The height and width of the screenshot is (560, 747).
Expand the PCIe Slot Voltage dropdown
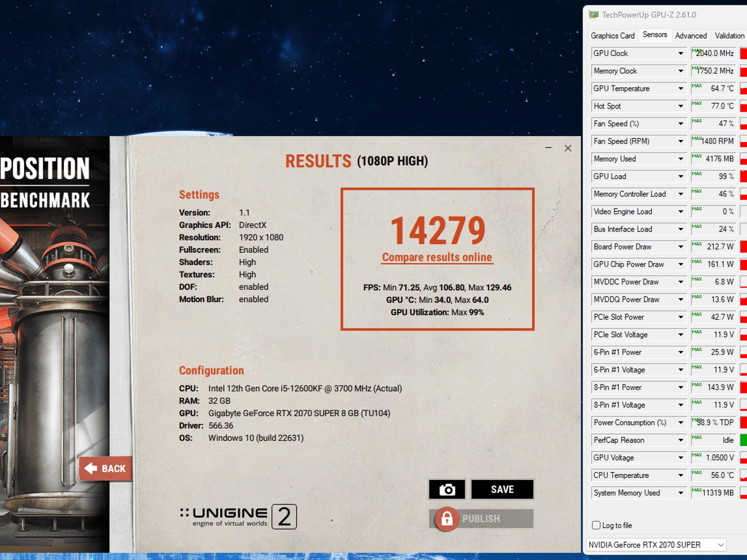tap(681, 335)
